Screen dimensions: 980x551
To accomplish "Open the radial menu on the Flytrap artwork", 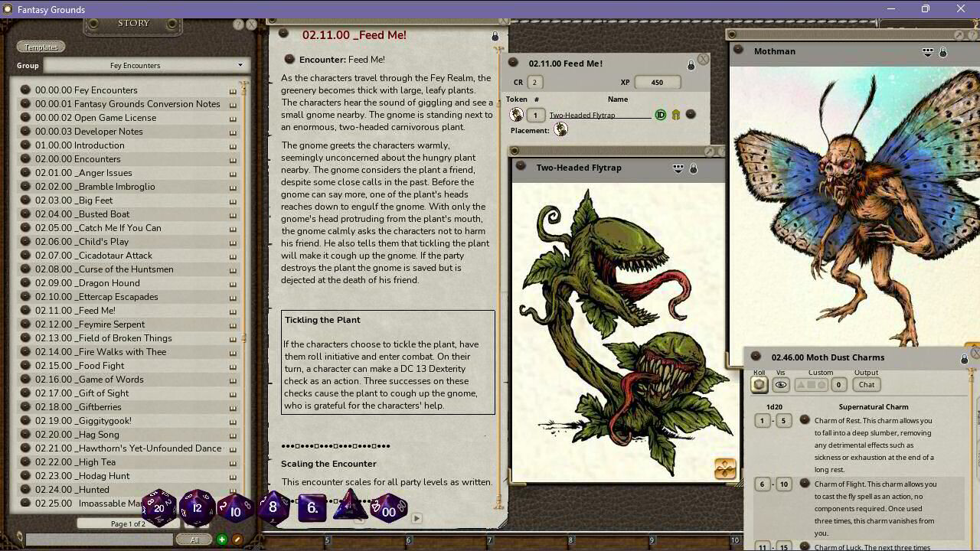I will (724, 468).
